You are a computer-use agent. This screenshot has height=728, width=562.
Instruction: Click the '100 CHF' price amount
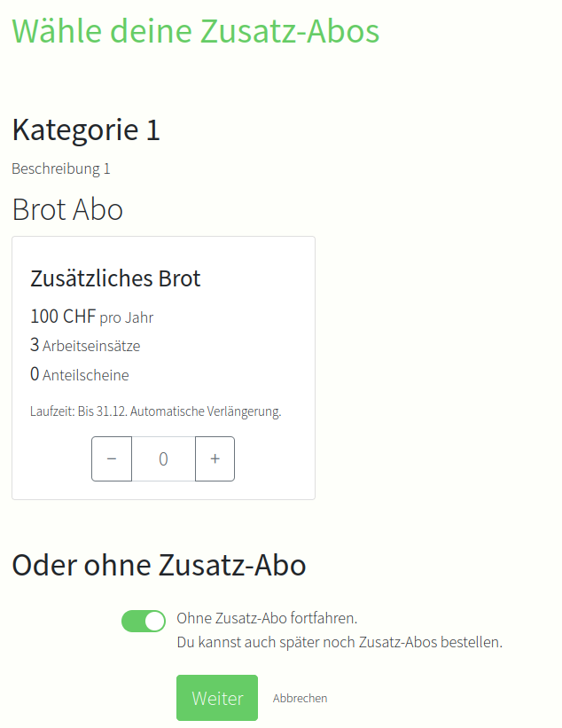coord(62,317)
